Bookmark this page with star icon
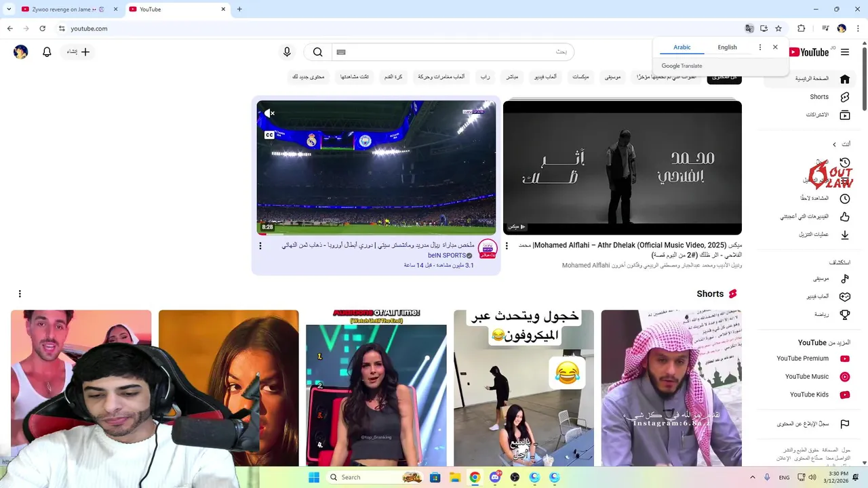Screen dimensions: 868x488 [x=778, y=28]
